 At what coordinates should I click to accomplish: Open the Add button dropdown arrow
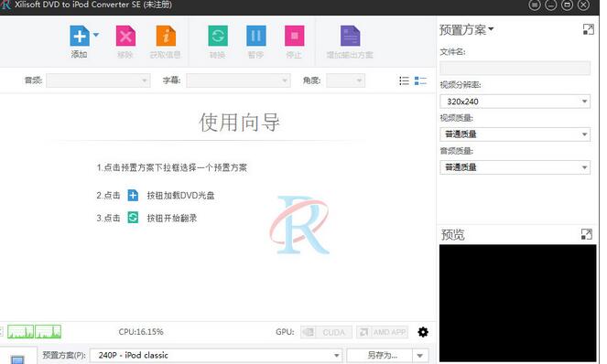(96, 35)
